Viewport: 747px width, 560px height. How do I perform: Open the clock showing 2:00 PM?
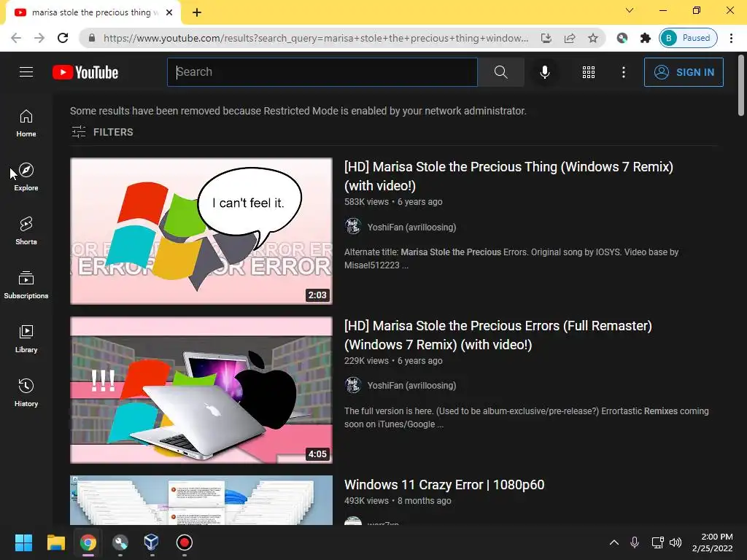(713, 542)
